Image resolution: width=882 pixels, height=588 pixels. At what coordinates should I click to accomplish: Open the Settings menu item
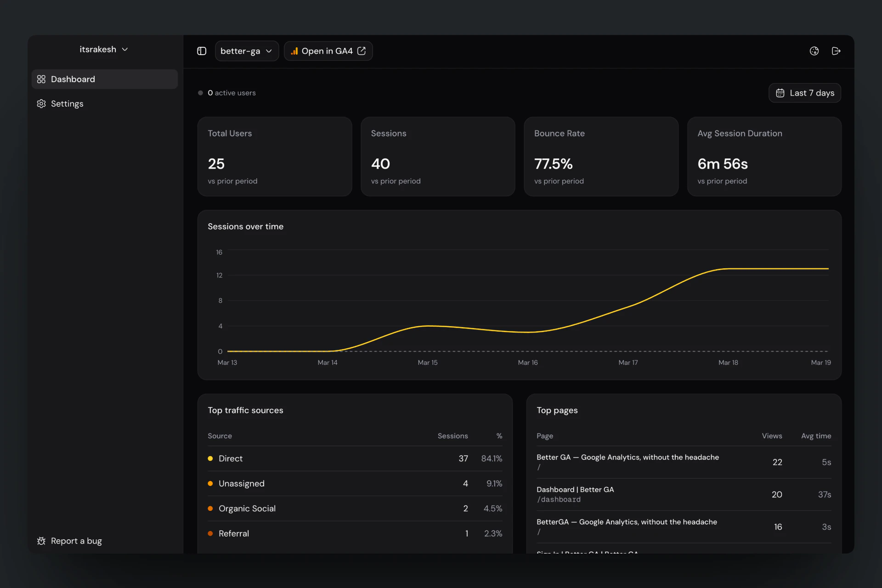click(x=67, y=104)
